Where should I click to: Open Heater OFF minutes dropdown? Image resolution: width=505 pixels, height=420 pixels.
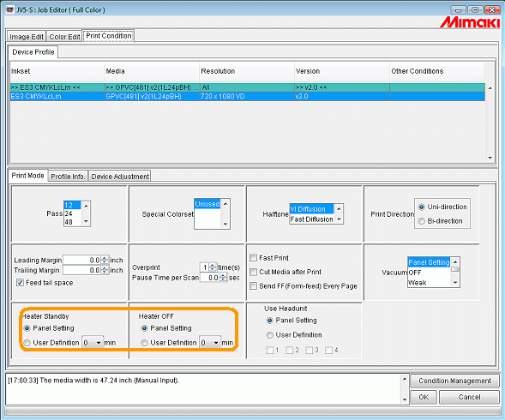[x=216, y=343]
